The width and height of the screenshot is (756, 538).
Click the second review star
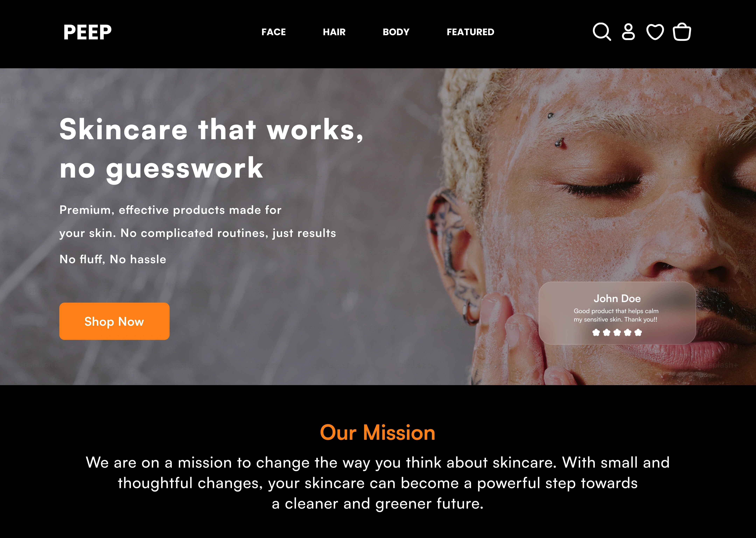[607, 332]
